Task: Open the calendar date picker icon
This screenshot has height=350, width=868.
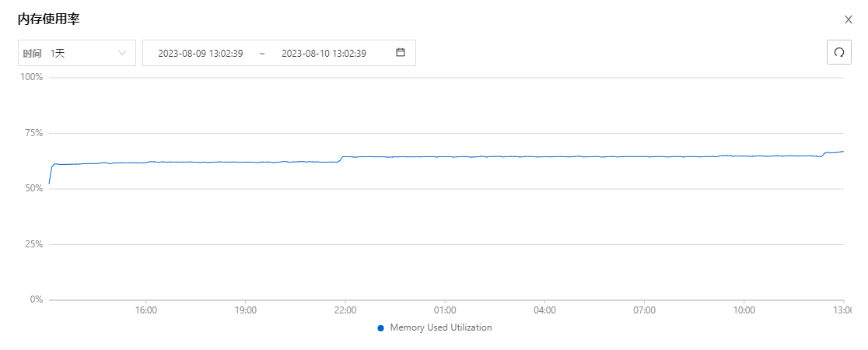Action: (401, 53)
